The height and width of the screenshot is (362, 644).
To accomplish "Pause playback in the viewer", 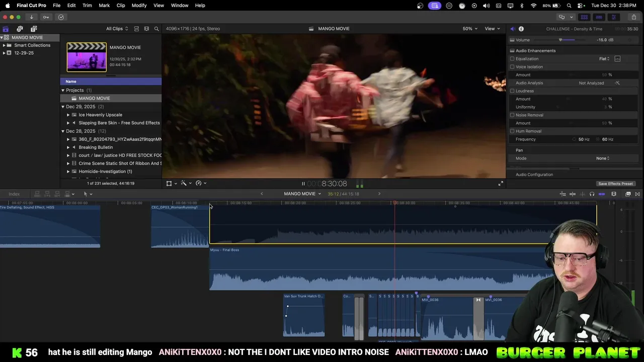I will 303,184.
